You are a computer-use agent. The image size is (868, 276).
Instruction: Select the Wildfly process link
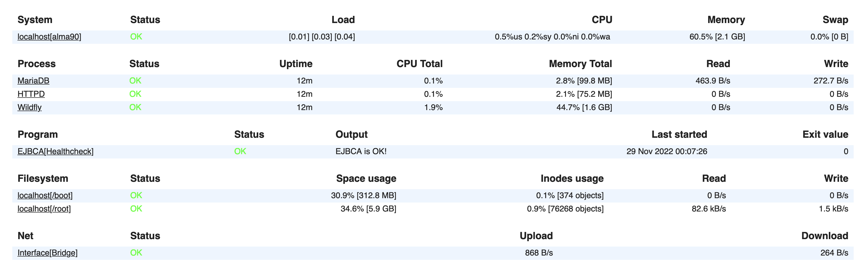coord(30,107)
